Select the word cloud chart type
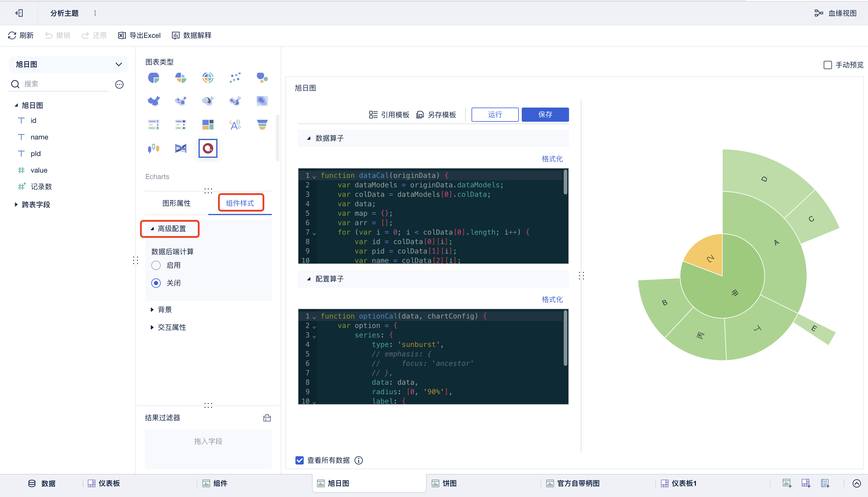868x497 pixels. pyautogui.click(x=235, y=125)
